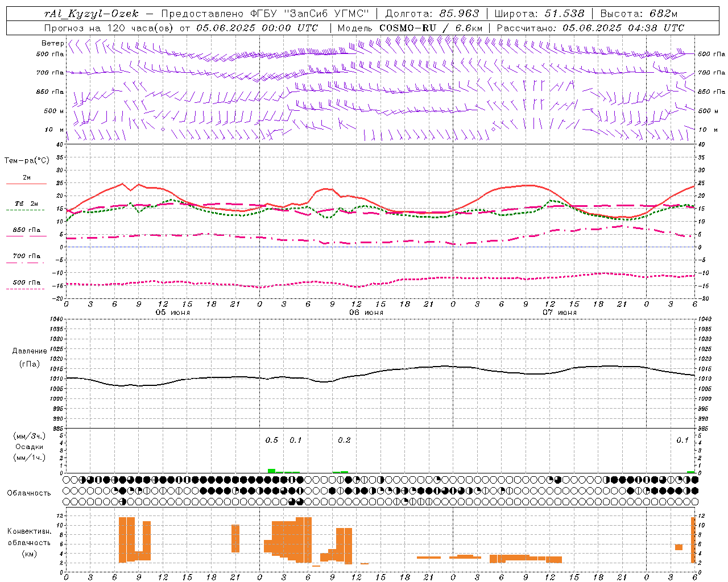The width and height of the screenshot is (728, 582).
Task: Click the 06 июня date label
Action: click(x=366, y=313)
